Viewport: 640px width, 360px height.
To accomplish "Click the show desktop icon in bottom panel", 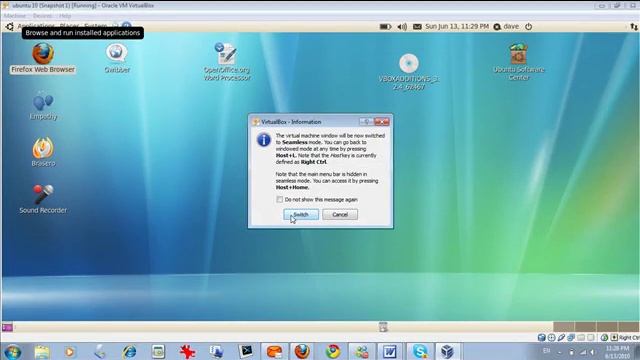I will 7,327.
